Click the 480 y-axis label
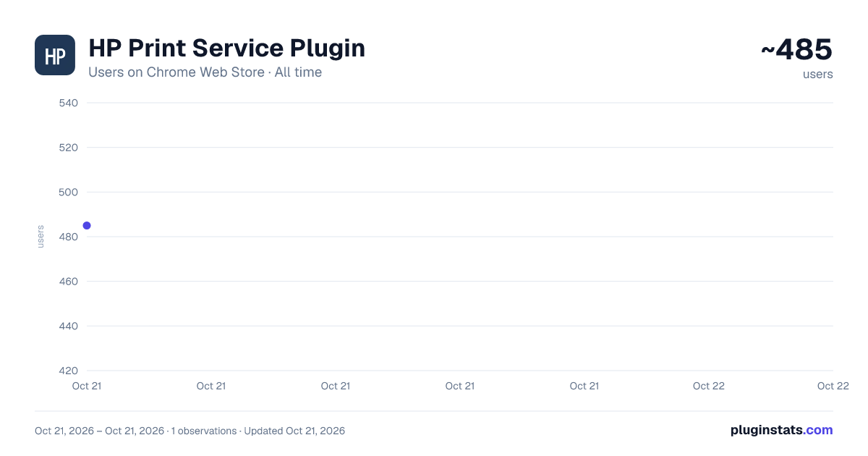Image resolution: width=868 pixels, height=456 pixels. tap(68, 237)
